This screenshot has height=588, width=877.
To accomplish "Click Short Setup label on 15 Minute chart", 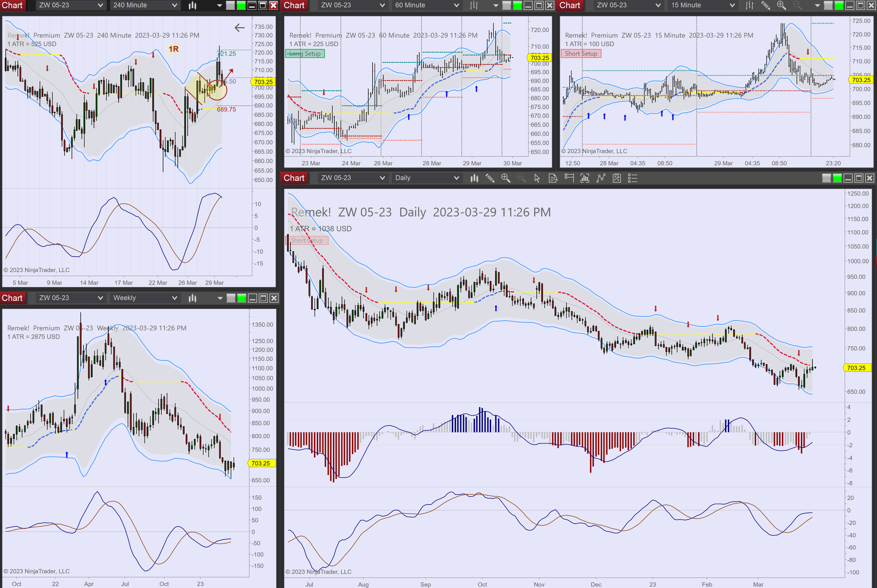I will click(581, 54).
